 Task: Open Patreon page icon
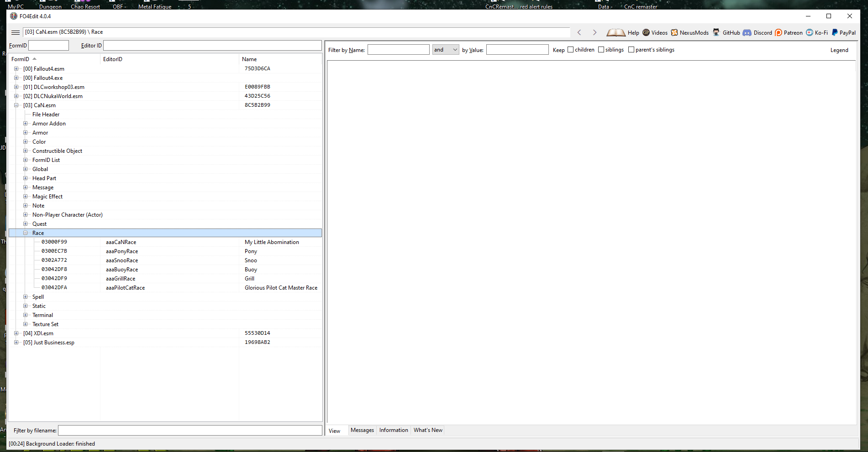tap(779, 32)
